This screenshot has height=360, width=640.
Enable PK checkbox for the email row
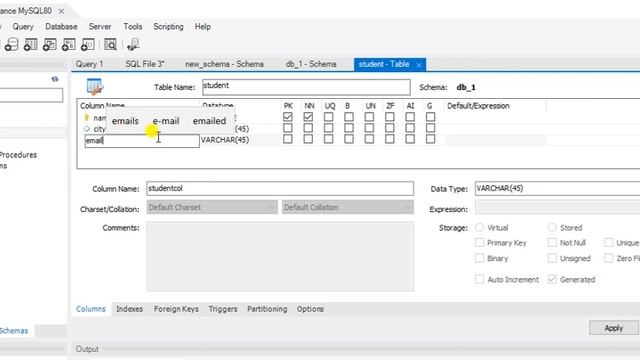click(x=288, y=139)
